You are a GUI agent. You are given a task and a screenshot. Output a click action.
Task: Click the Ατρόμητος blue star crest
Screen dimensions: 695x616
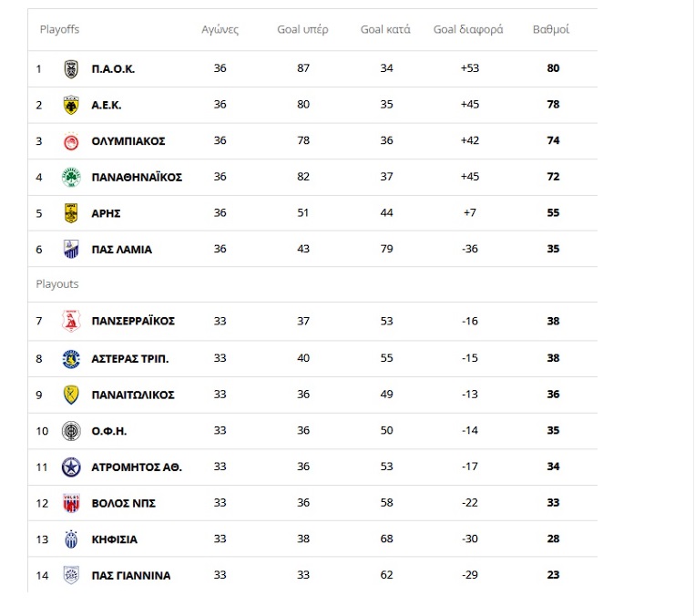coord(71,467)
